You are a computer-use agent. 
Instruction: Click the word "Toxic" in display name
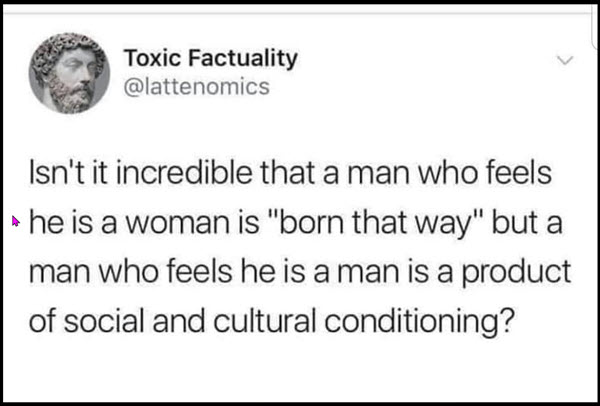tap(152, 58)
